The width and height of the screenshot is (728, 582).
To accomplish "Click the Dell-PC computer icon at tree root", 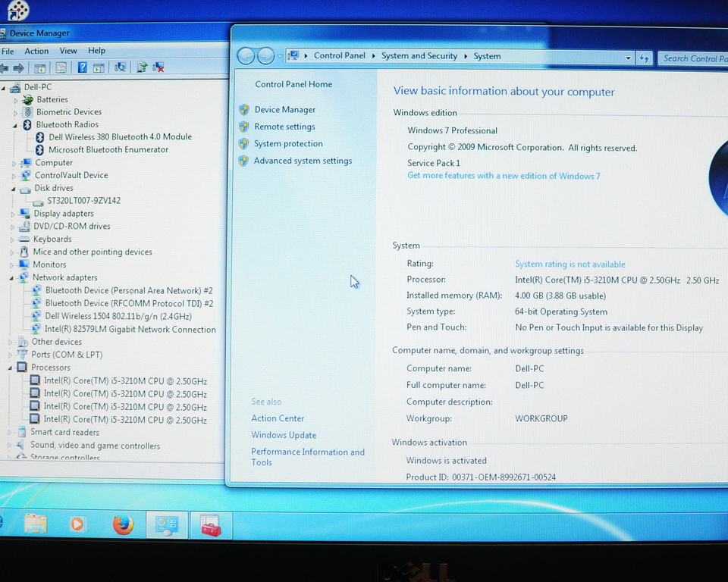I will (x=15, y=87).
